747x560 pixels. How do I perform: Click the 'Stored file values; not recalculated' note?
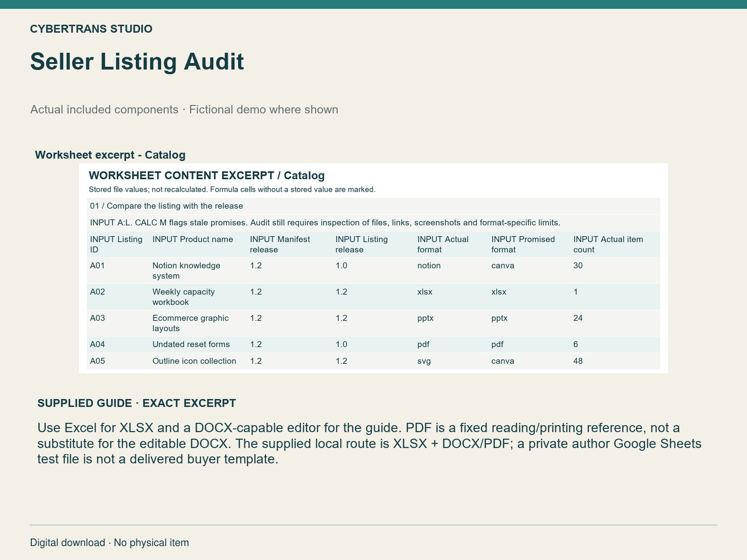(232, 189)
